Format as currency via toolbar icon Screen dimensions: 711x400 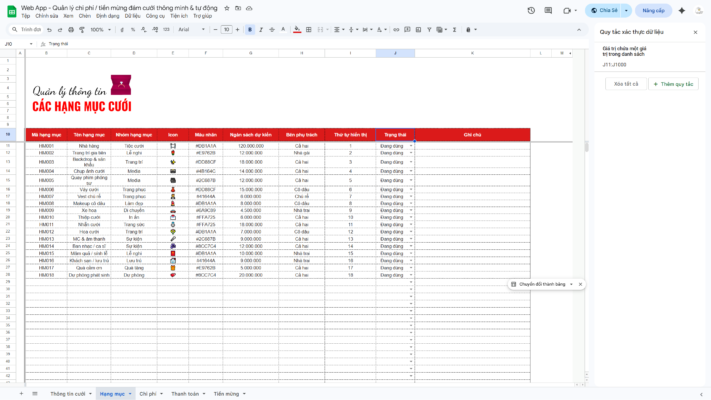click(122, 29)
